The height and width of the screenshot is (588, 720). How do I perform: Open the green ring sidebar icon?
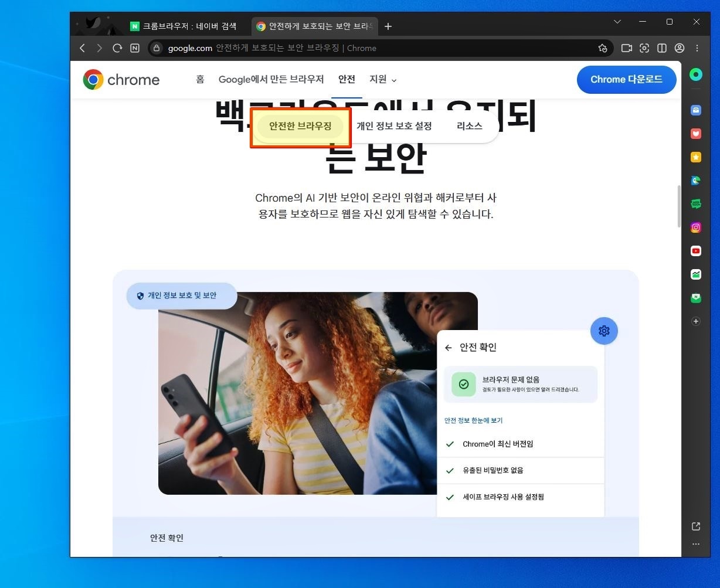coord(696,74)
